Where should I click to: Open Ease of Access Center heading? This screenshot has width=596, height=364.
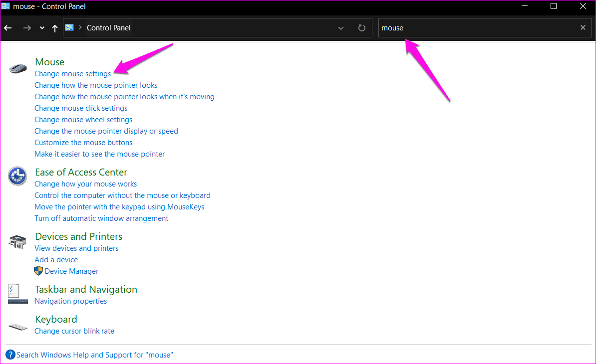pyautogui.click(x=81, y=173)
